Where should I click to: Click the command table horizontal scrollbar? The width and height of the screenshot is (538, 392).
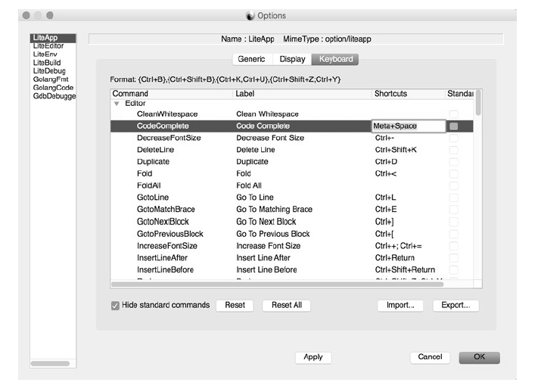click(x=277, y=285)
